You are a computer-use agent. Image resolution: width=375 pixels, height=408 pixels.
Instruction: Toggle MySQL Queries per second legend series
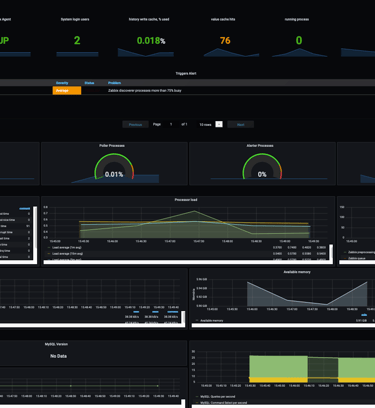(218, 397)
